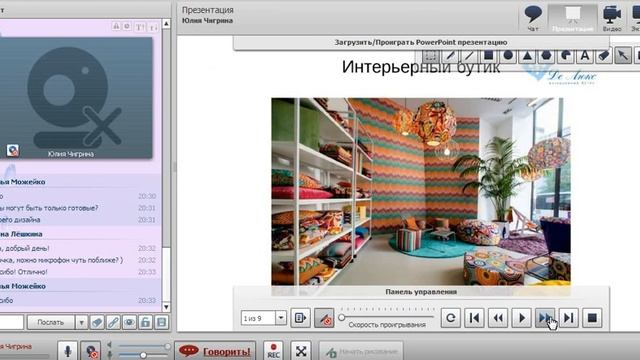Adjust the Скорость проигрывания slider
Screen dimensions: 640x360
(x=387, y=317)
